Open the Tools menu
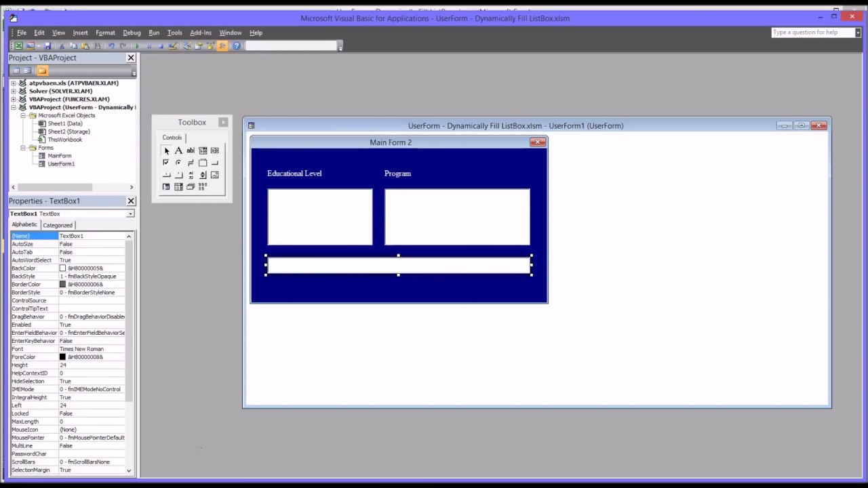Viewport: 868px width, 488px height. pos(174,33)
